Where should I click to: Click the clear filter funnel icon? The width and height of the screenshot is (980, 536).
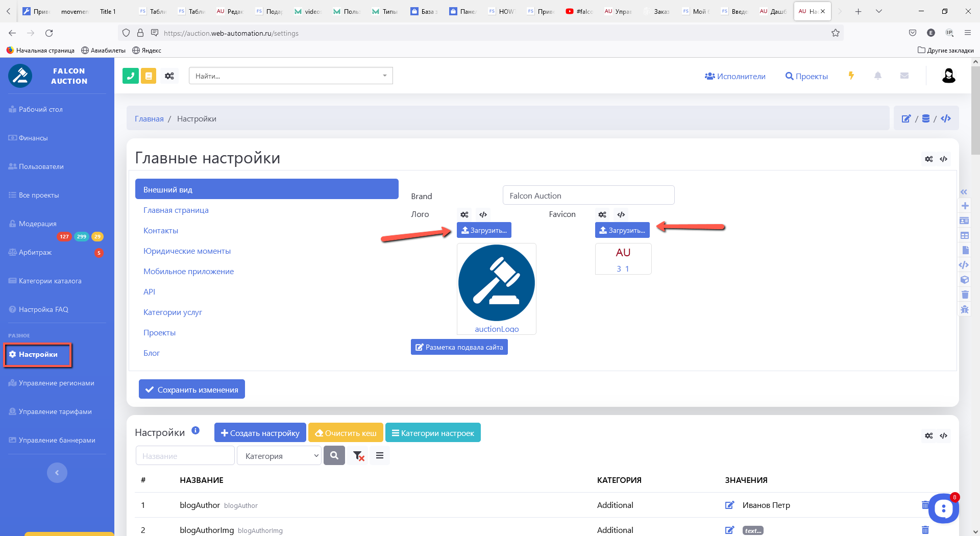(358, 456)
